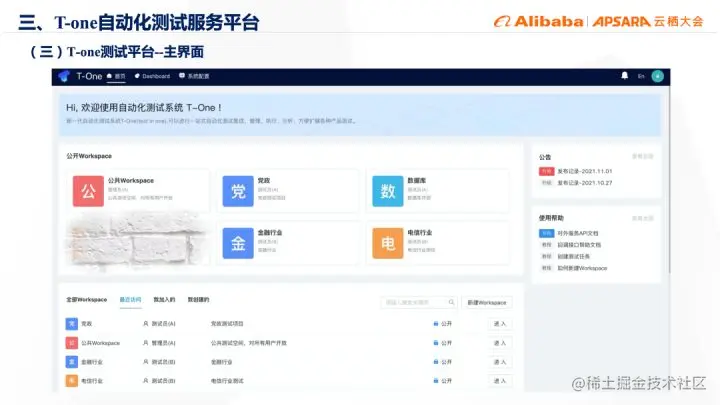Open the 创建测试任务 help link
The height and width of the screenshot is (405, 720).
(574, 256)
